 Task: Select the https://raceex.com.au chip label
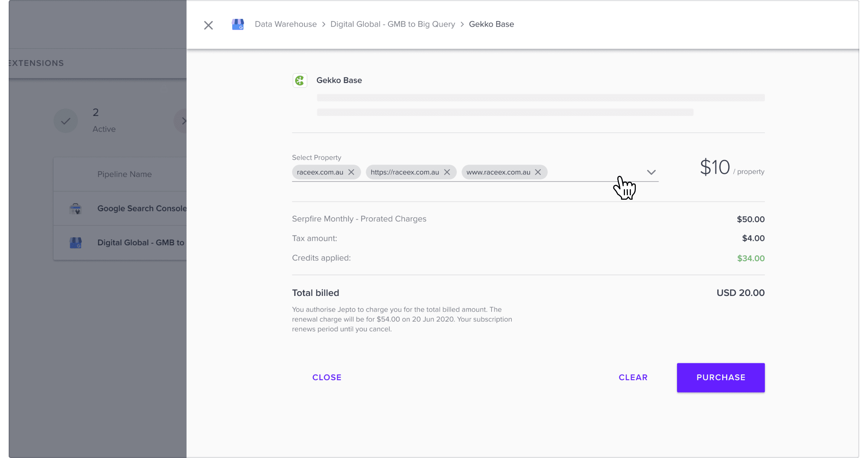coord(405,172)
